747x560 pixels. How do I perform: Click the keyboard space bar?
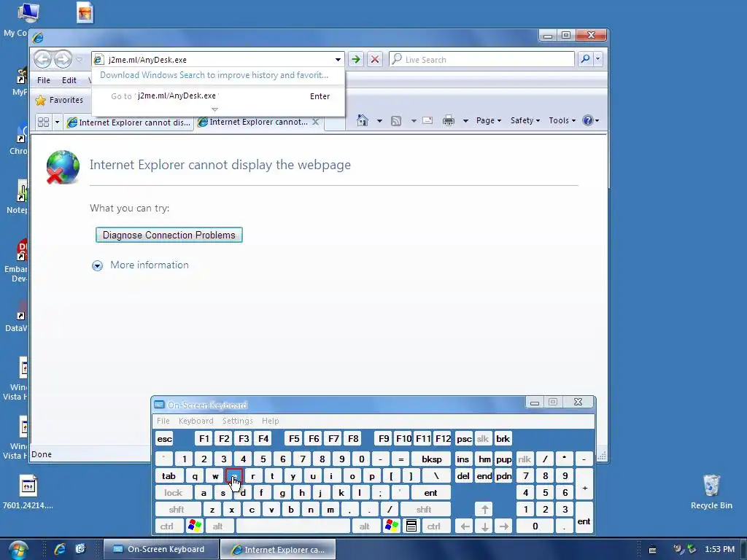(x=293, y=526)
